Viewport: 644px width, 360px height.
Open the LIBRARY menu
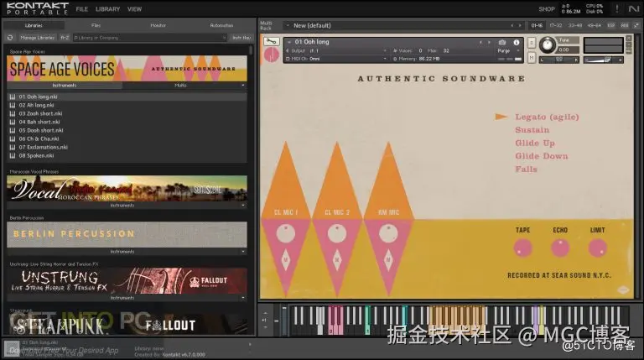click(x=107, y=9)
